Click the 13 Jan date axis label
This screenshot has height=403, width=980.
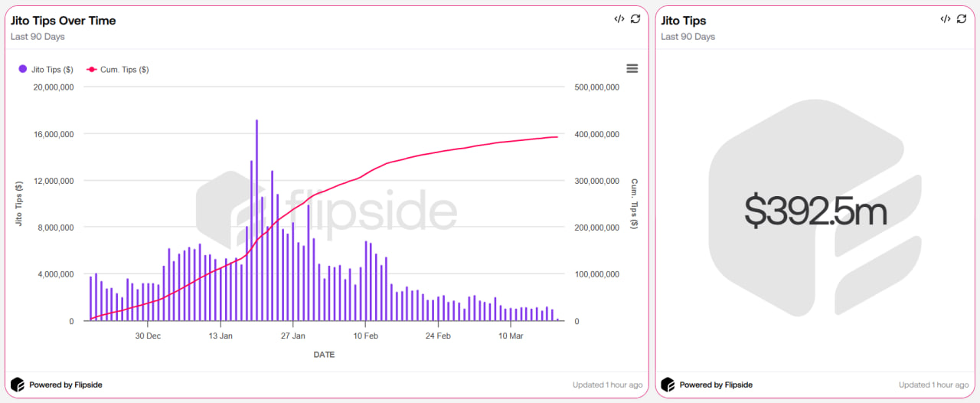coord(220,336)
